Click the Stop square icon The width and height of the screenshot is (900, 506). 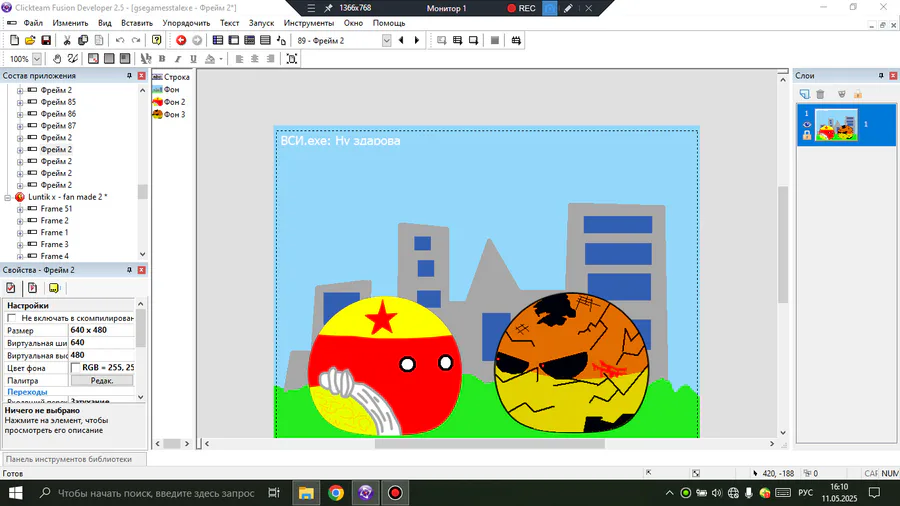click(x=495, y=40)
